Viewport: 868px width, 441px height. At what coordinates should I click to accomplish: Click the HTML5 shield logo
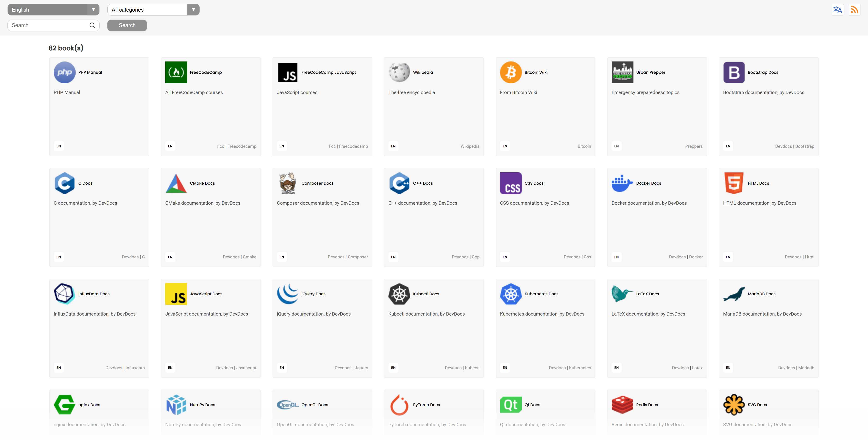coord(734,183)
